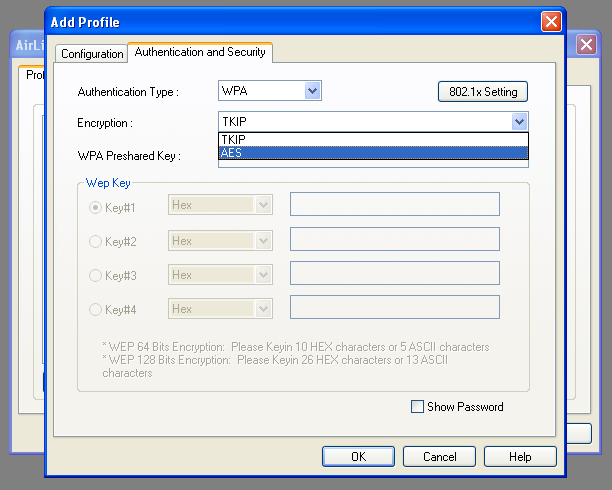Select the Key#2 radio button

[x=95, y=242]
